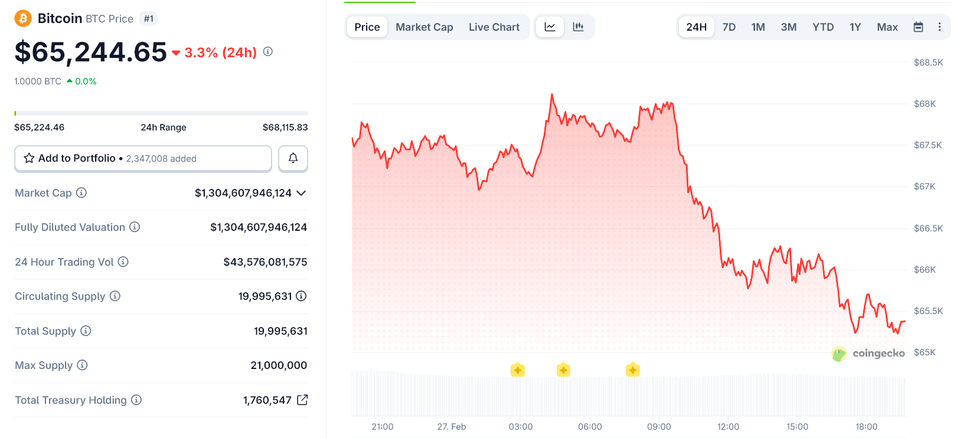Open the Live Chart tab

click(494, 27)
